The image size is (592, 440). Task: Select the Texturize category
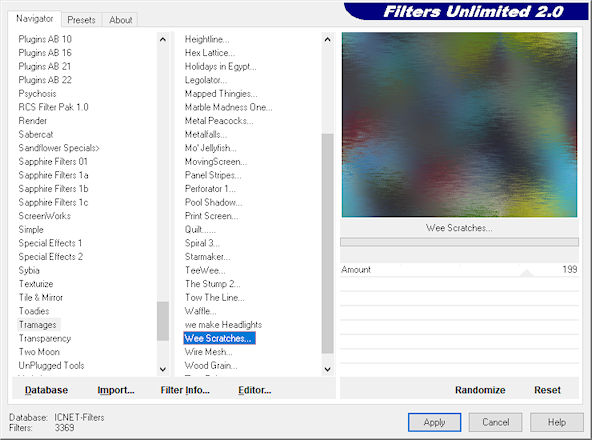click(36, 284)
